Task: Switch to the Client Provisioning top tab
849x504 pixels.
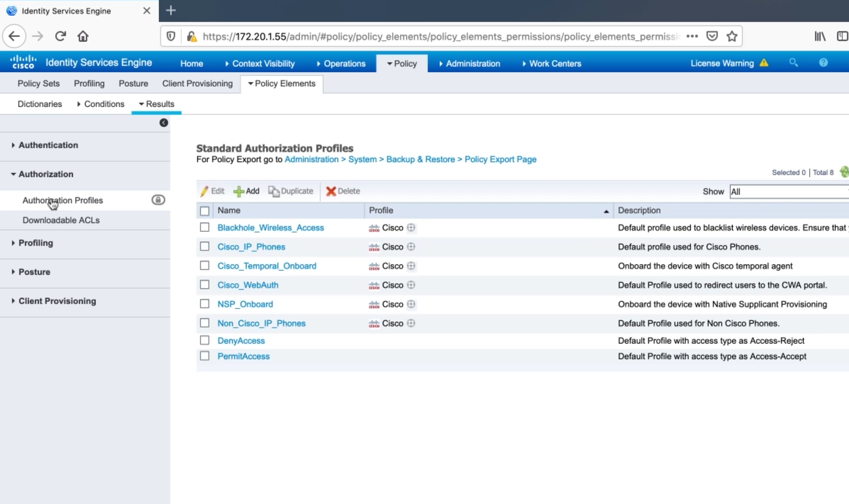Action: 197,83
